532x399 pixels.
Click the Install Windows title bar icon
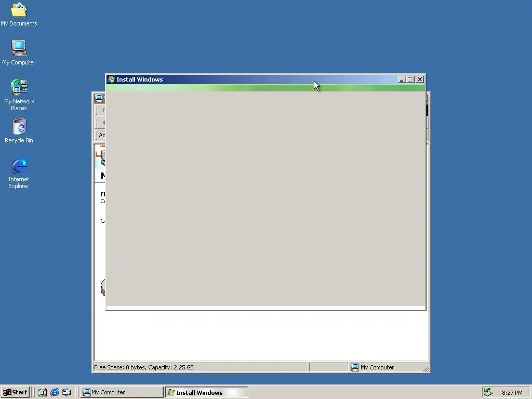[x=111, y=79]
